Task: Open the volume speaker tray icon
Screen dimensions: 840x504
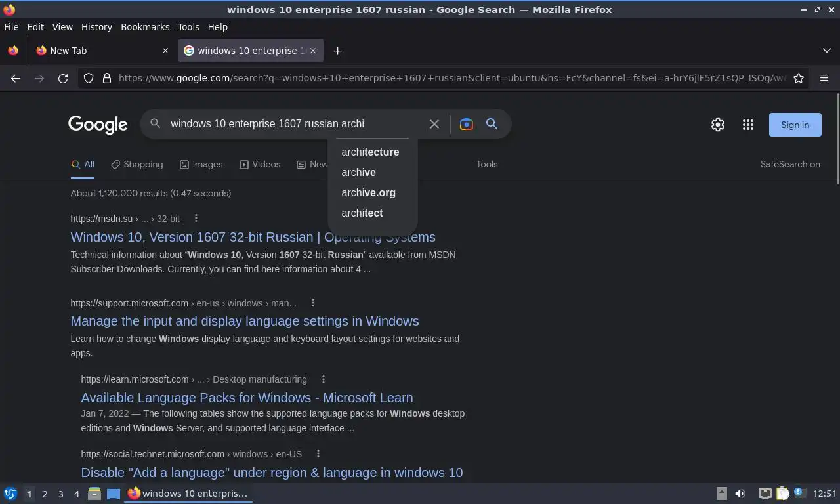Action: tap(740, 493)
